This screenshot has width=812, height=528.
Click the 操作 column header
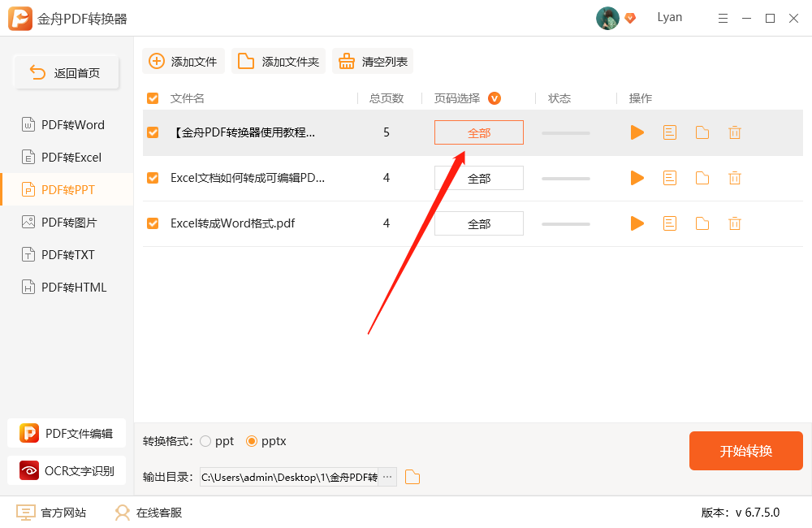(x=640, y=98)
